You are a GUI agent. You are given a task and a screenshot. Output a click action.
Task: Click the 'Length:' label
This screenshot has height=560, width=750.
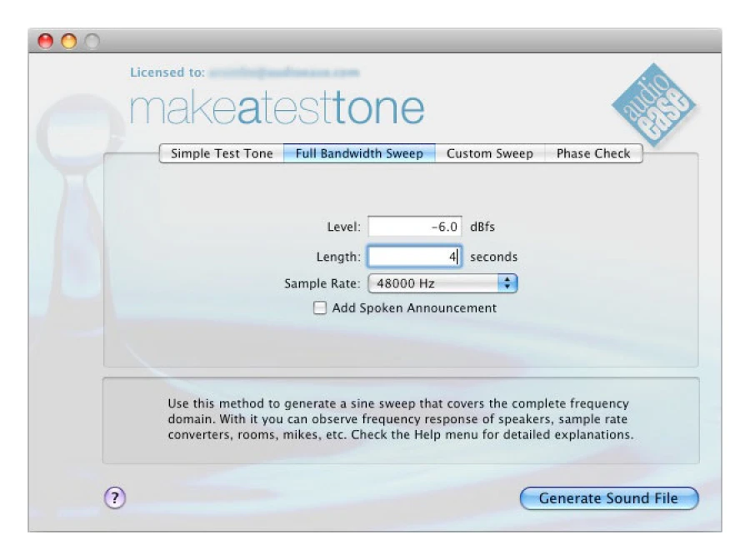click(338, 257)
